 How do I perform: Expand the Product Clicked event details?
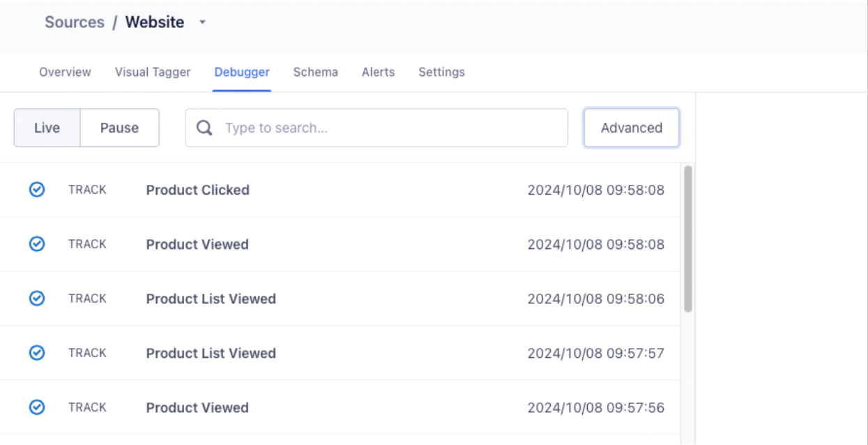(197, 189)
